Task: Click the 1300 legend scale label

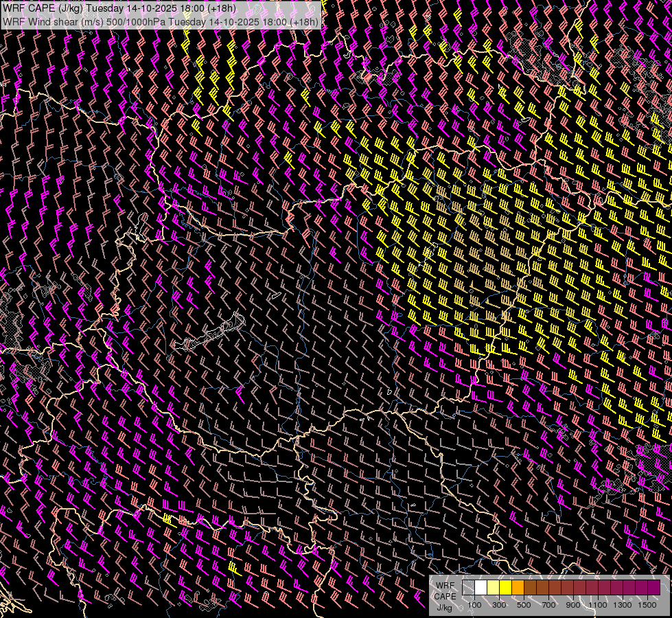Action: coord(623,605)
